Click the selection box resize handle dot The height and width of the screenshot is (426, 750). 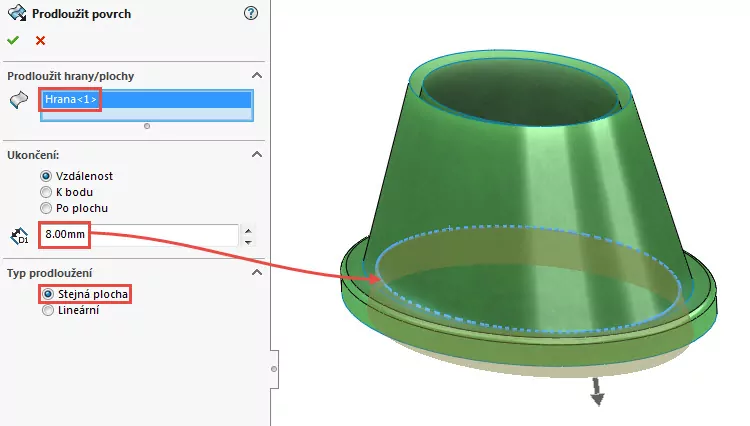(x=147, y=126)
